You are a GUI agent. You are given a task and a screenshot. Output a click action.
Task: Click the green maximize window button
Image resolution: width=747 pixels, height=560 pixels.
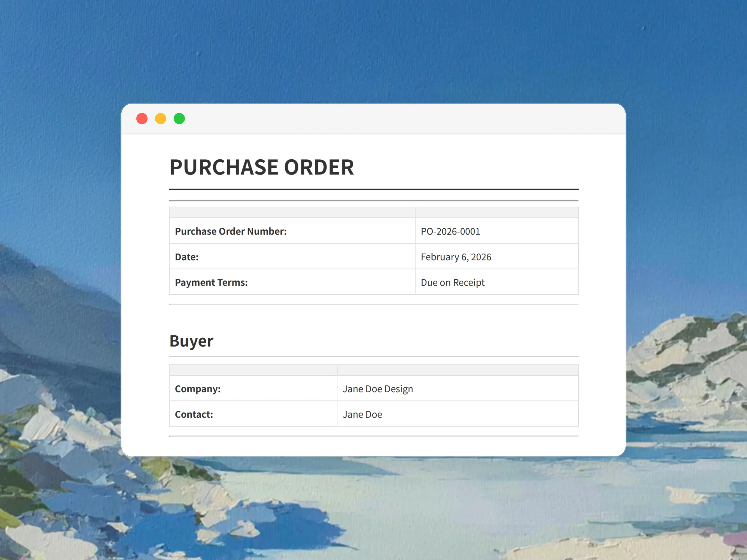click(x=179, y=119)
